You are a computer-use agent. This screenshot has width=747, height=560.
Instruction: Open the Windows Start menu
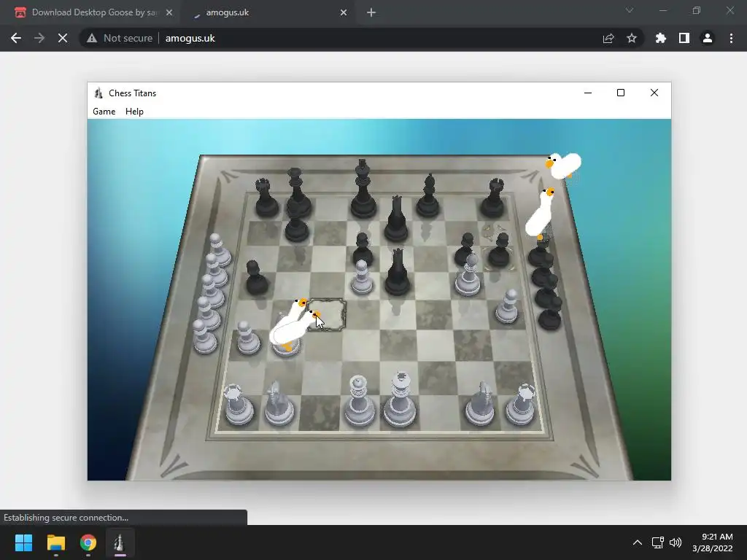(23, 542)
